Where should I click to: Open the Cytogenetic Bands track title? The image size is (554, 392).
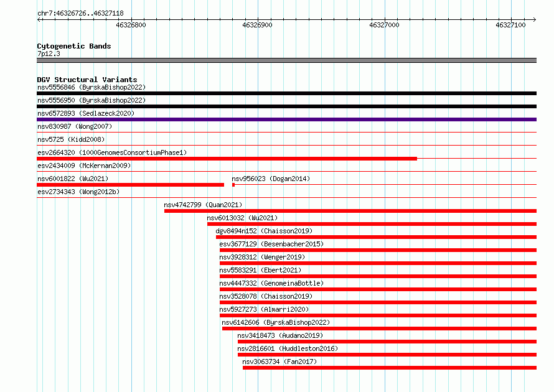(74, 46)
